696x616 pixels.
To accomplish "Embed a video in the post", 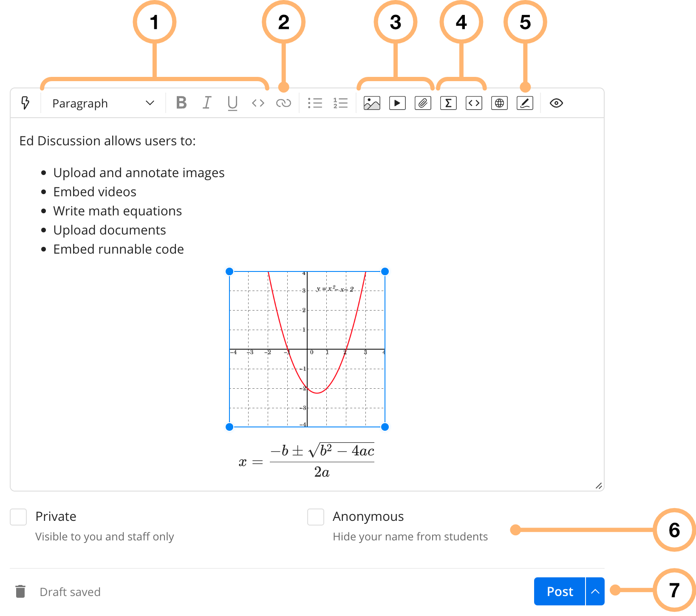I will pos(397,103).
